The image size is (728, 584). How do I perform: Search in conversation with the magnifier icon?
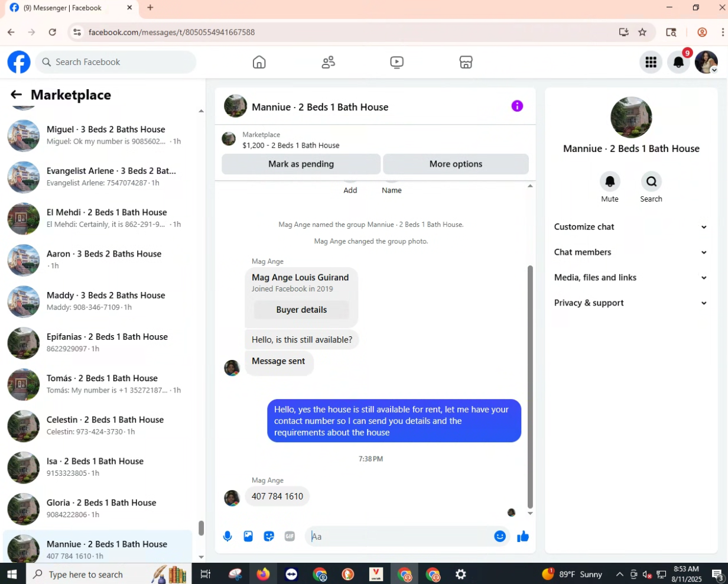pos(651,181)
